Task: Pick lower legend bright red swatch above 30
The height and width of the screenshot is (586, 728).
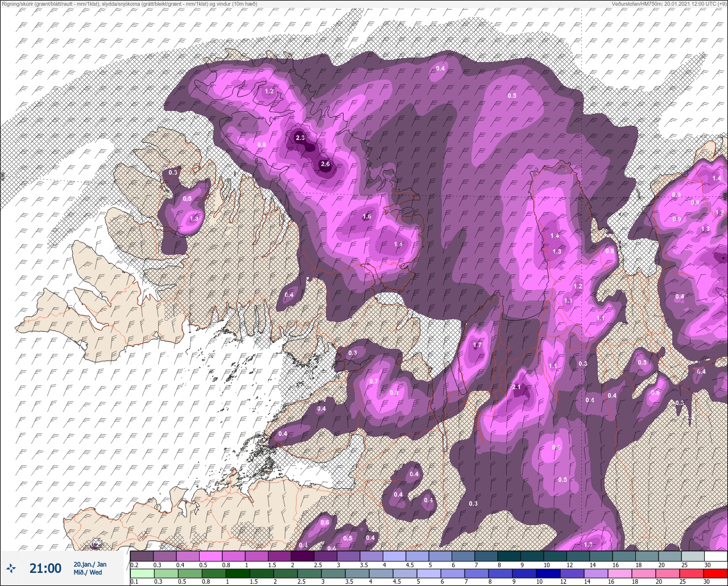Action: click(x=715, y=573)
